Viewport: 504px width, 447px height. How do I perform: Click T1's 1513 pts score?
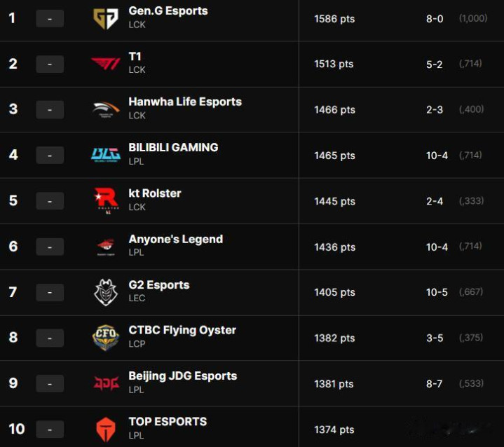tap(334, 64)
